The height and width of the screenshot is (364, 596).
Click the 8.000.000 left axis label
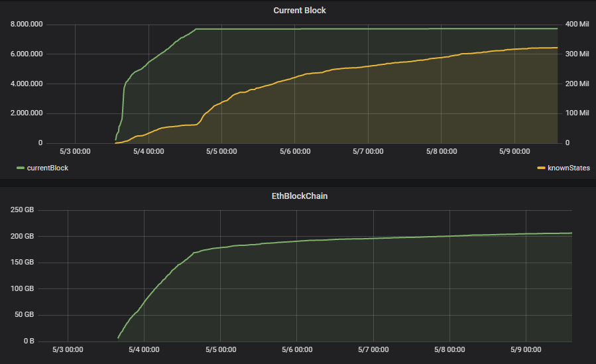pos(27,25)
